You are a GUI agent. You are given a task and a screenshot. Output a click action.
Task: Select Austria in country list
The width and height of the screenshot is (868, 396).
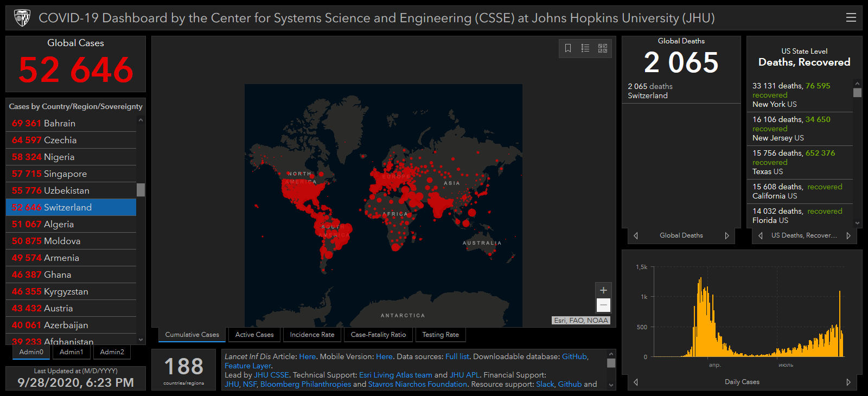tap(71, 308)
